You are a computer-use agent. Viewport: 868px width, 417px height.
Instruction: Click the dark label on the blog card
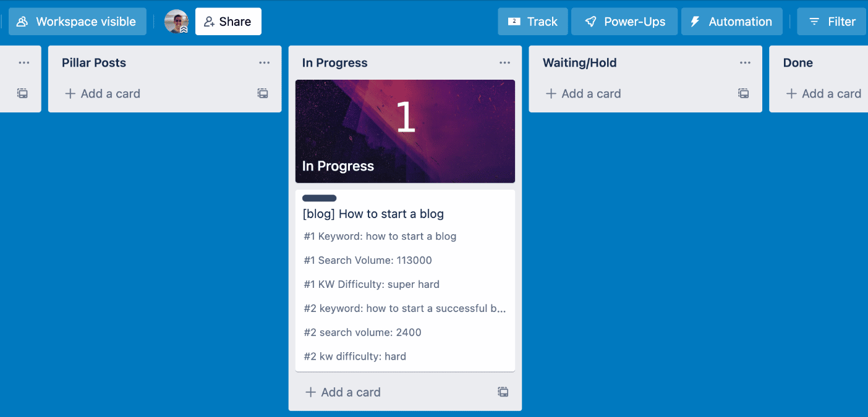pyautogui.click(x=319, y=198)
